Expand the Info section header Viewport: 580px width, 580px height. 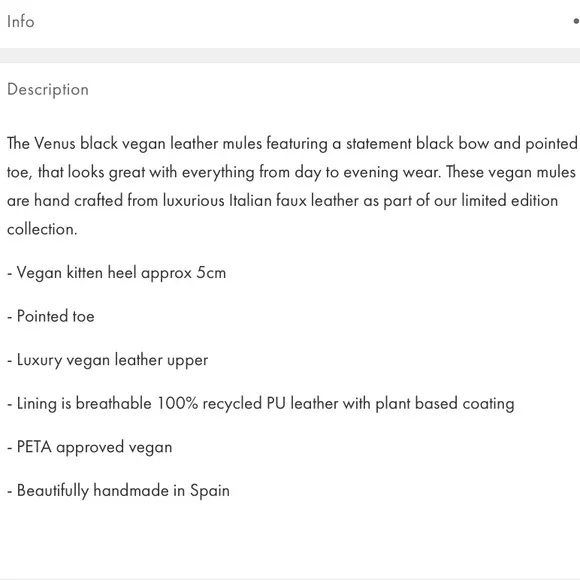click(x=290, y=22)
